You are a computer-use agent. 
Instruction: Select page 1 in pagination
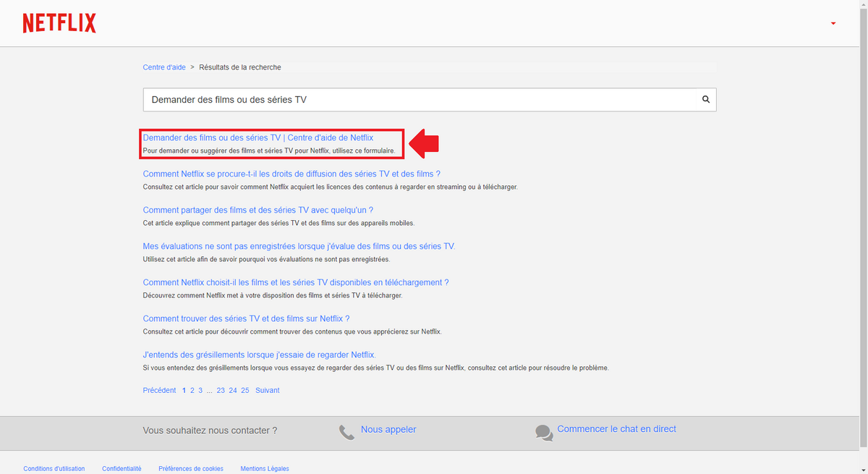pos(184,390)
